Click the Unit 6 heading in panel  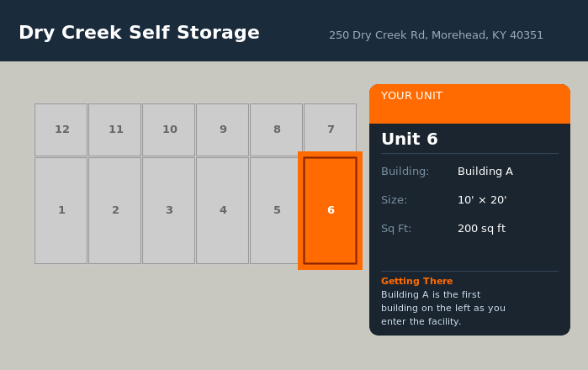(410, 140)
